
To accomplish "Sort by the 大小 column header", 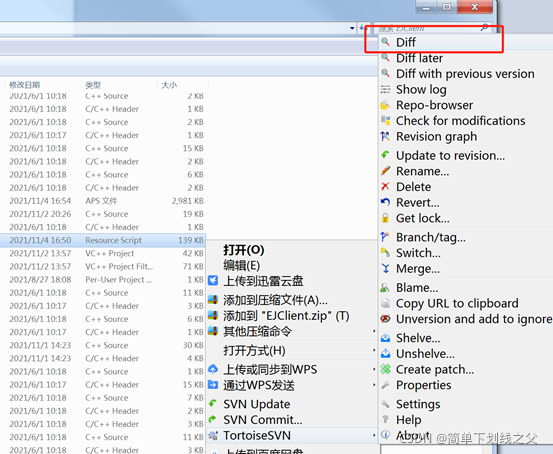I will click(169, 85).
